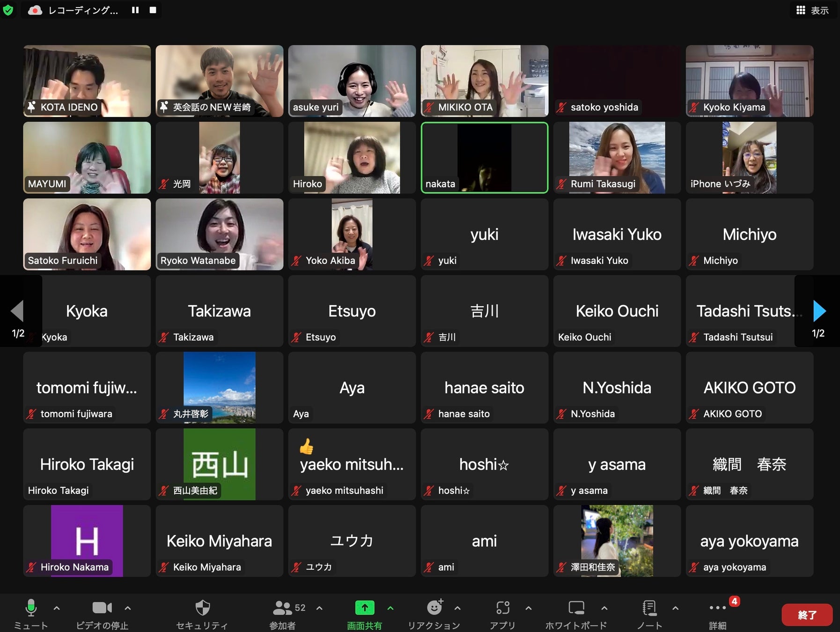
Task: Open the participants list icon
Action: 282,608
